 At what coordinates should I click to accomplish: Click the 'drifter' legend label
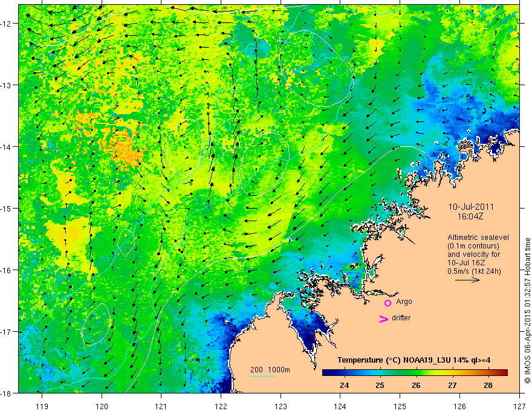pos(401,318)
